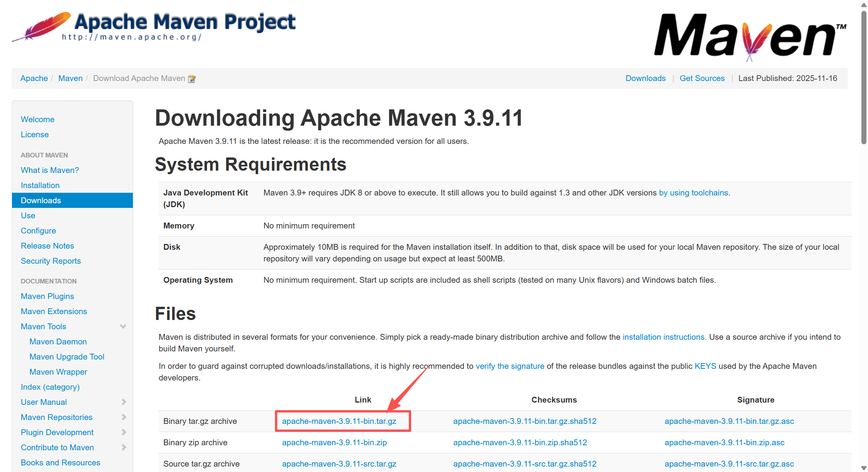Click the 'System Requirements' heading
The image size is (868, 472).
tap(251, 164)
